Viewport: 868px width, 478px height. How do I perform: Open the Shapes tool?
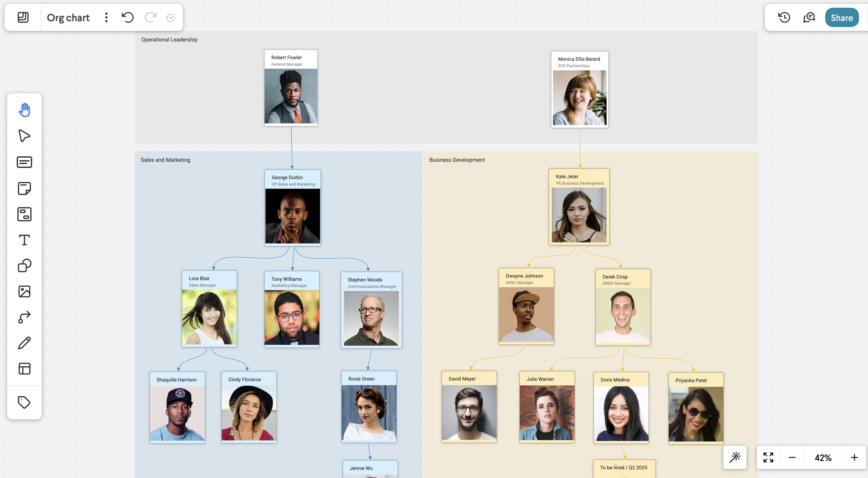24,265
